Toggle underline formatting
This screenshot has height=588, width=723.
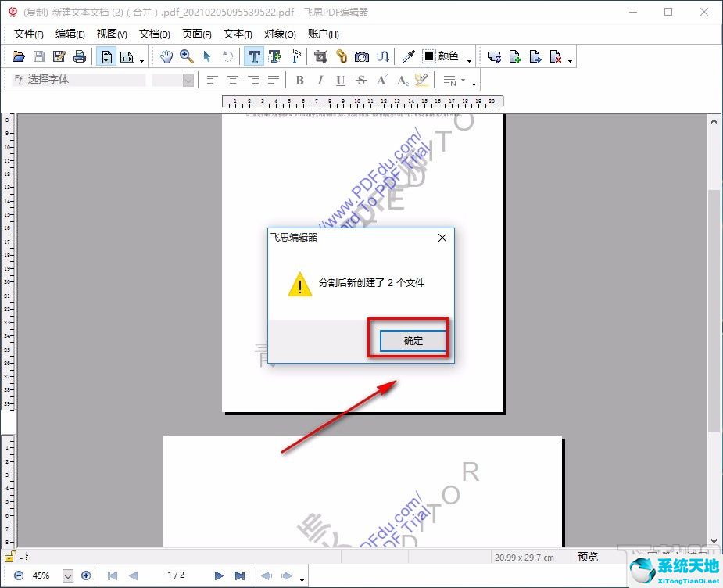[x=341, y=81]
